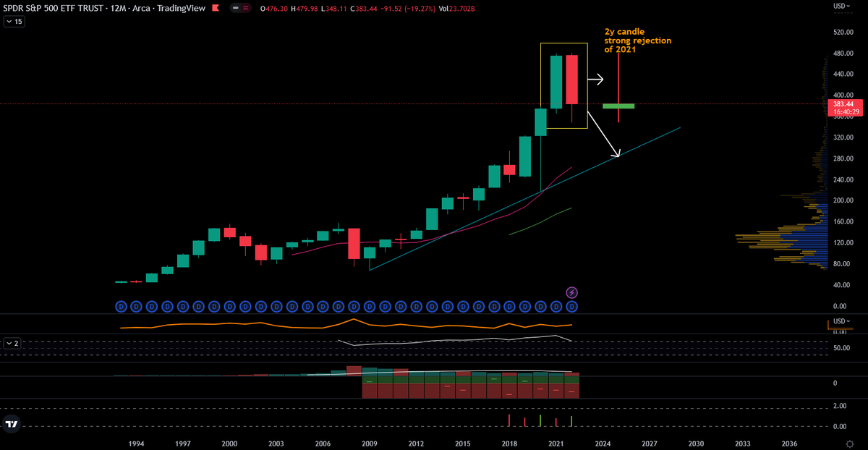The width and height of the screenshot is (868, 450).
Task: Click the 2024 label on the time axis
Action: (x=603, y=443)
